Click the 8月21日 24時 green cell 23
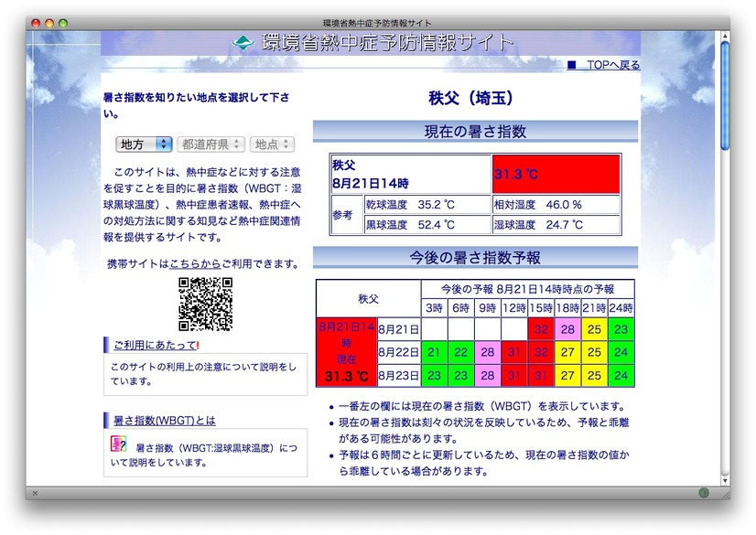 click(621, 329)
